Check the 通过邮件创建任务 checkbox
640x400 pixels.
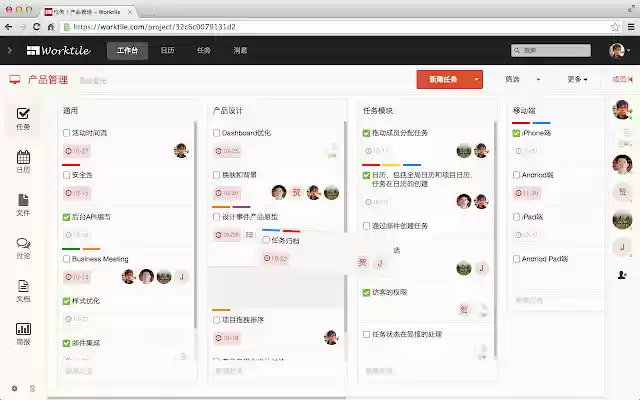pos(366,226)
